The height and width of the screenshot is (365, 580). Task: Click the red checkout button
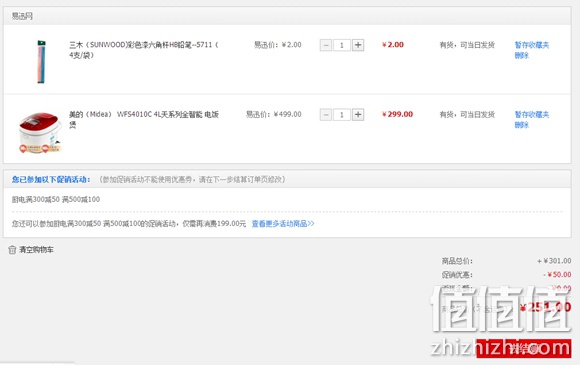coord(524,348)
